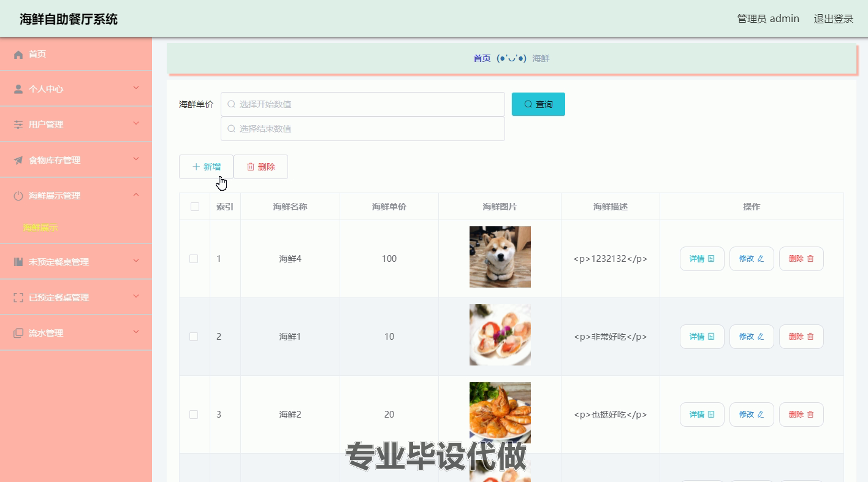Click the scallop image thumbnail of 海鲜1
This screenshot has width=868, height=482.
[x=500, y=335]
